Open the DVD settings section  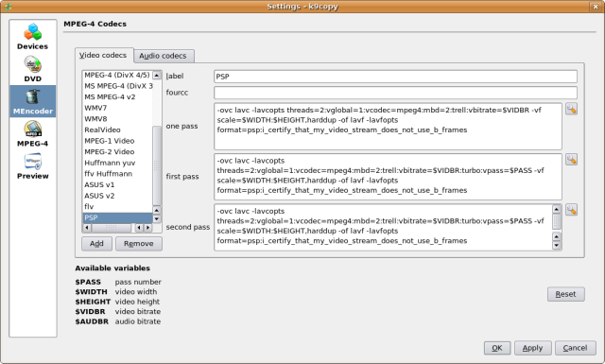(x=33, y=69)
